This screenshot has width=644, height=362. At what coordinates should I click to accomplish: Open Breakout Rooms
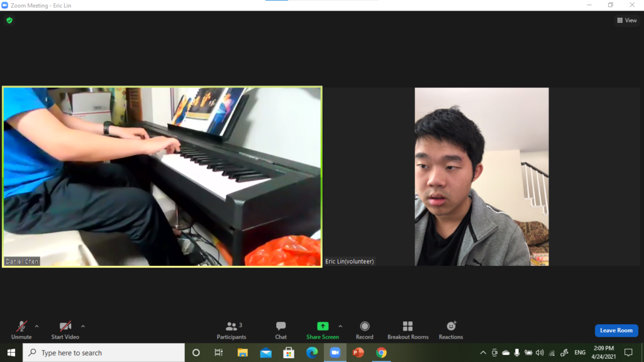[408, 331]
